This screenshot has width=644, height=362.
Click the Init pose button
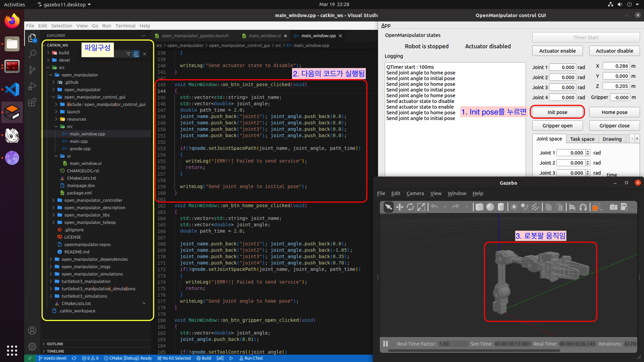(557, 112)
